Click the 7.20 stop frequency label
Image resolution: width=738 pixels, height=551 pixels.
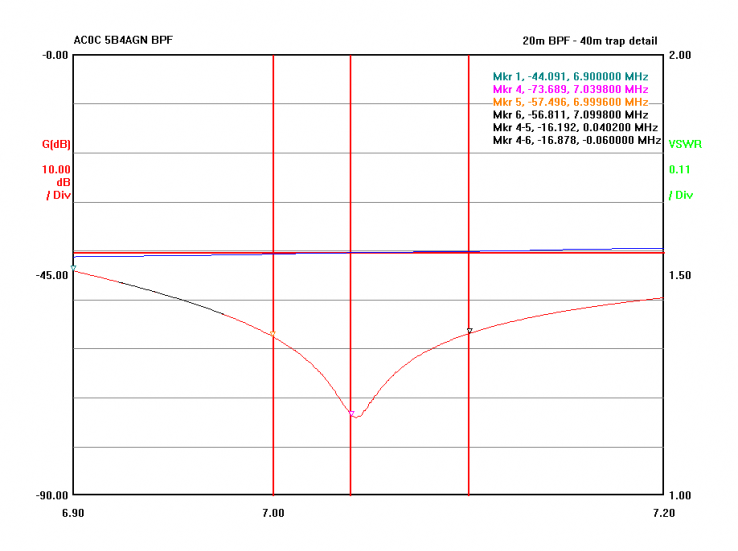(x=662, y=513)
